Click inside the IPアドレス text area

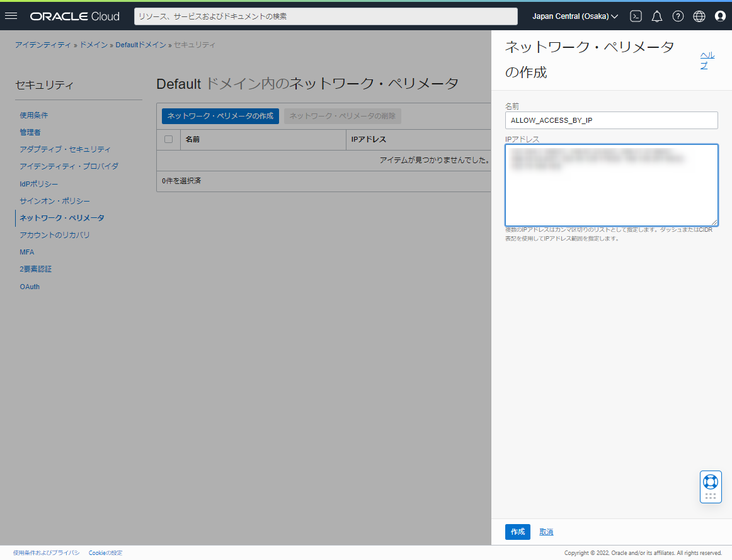(612, 185)
